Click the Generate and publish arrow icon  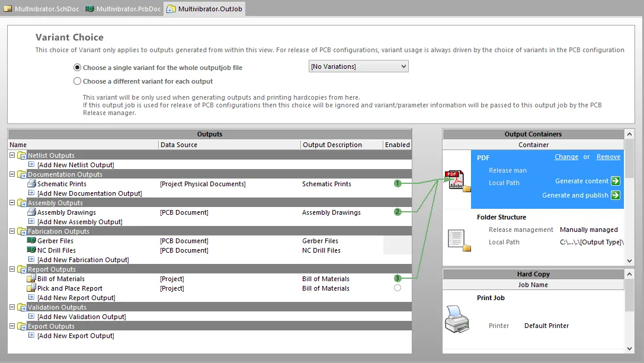pos(615,195)
